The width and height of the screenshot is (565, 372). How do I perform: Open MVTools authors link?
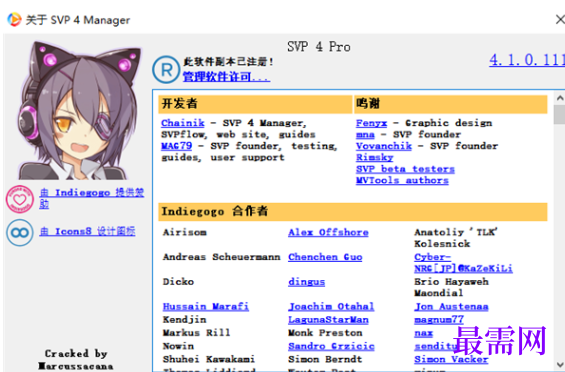pos(402,180)
